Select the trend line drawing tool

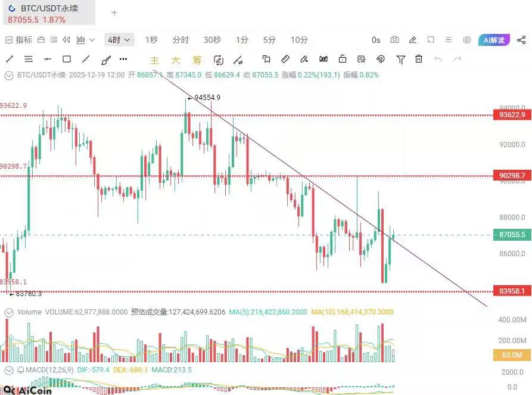point(10,60)
